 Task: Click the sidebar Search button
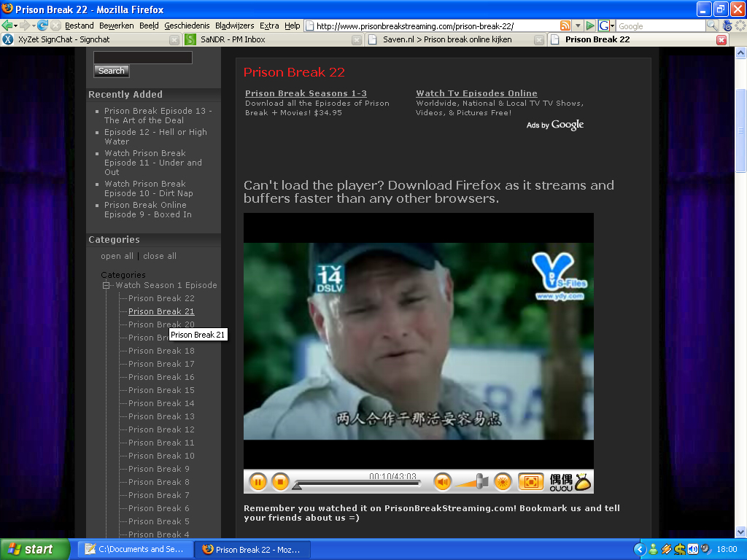pos(112,71)
